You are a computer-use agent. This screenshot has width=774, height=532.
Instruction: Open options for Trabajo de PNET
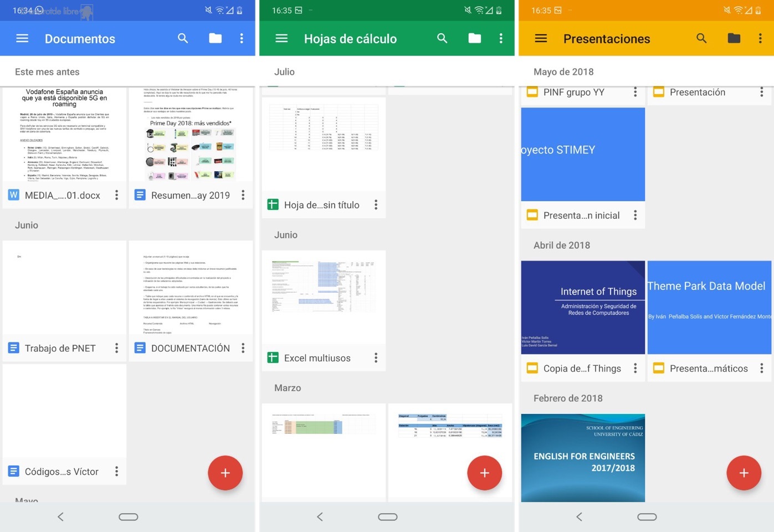(116, 348)
